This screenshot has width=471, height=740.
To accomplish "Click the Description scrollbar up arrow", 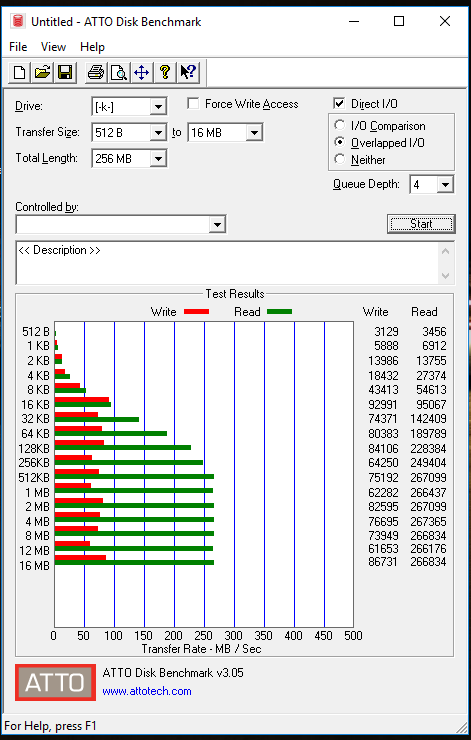I will [446, 251].
